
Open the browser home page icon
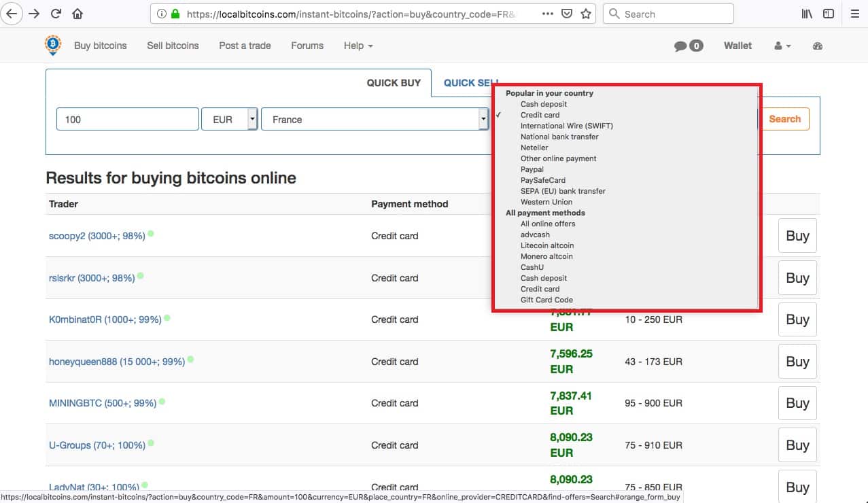tap(77, 14)
